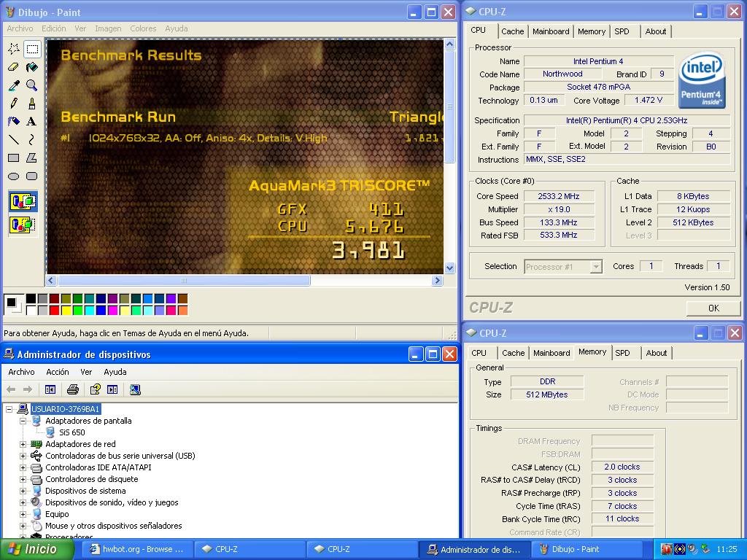747x560 pixels.
Task: Open the Processor #1 selection dropdown
Action: pyautogui.click(x=595, y=267)
